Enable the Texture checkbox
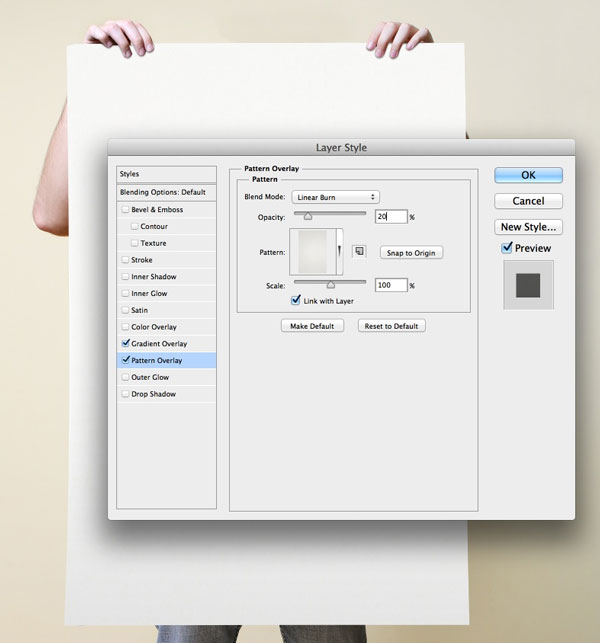The image size is (600, 643). (x=134, y=243)
